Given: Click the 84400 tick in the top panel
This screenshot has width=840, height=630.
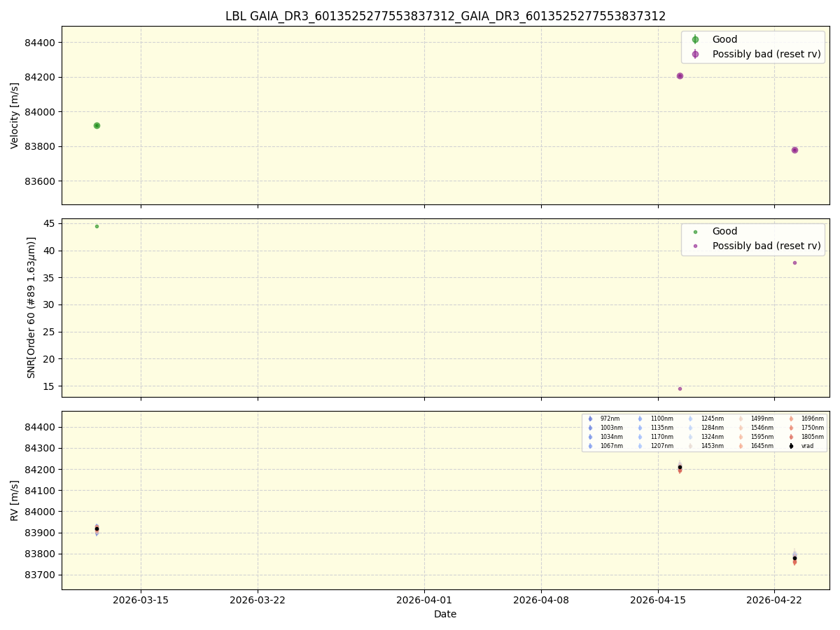Looking at the screenshot, I should click(x=41, y=43).
